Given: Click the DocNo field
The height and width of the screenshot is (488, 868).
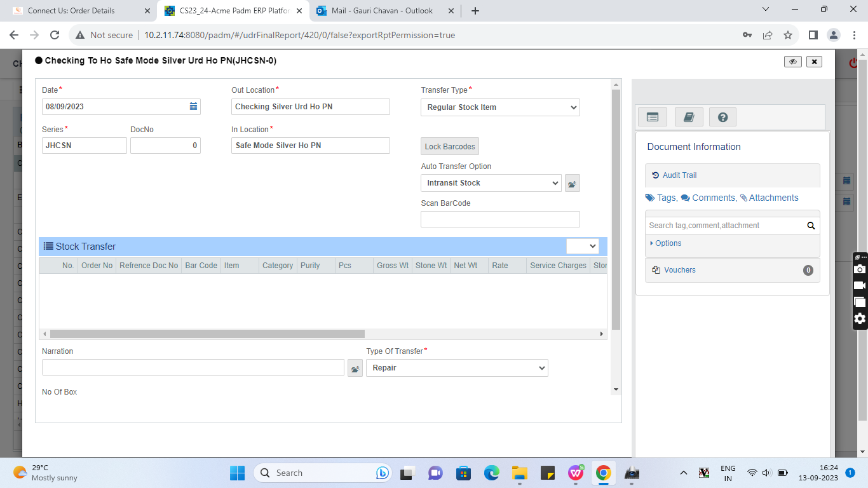Looking at the screenshot, I should [x=165, y=146].
